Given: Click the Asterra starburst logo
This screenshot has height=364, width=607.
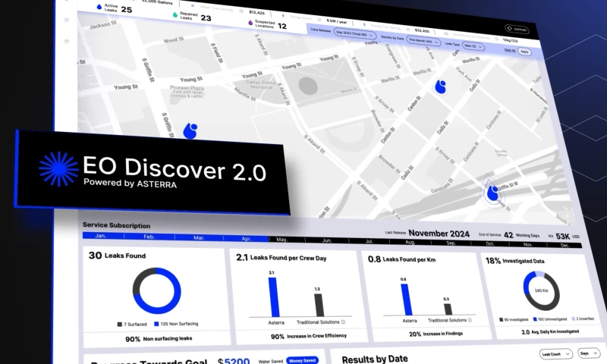Looking at the screenshot, I should 59,169.
